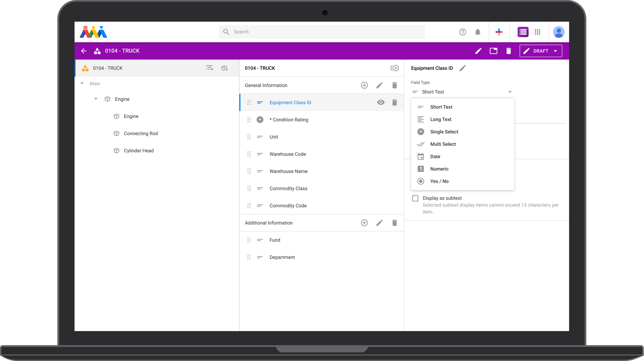
Task: Select Single Select from field type list
Action: pyautogui.click(x=444, y=132)
